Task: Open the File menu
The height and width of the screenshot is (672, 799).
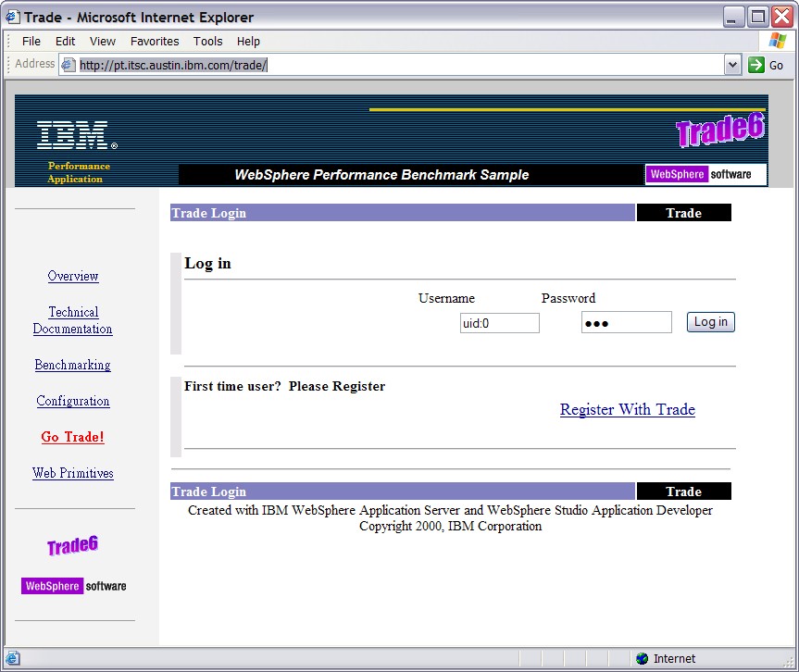Action: (31, 42)
